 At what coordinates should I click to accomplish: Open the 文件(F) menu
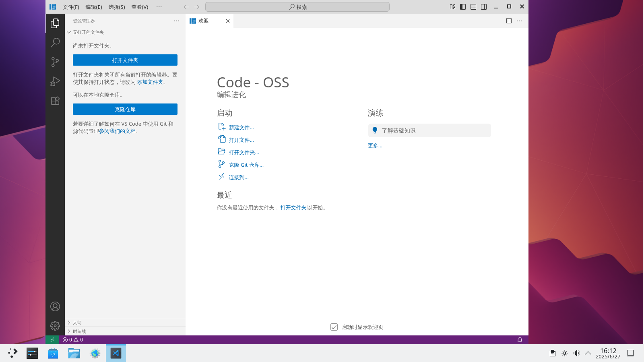click(x=71, y=7)
